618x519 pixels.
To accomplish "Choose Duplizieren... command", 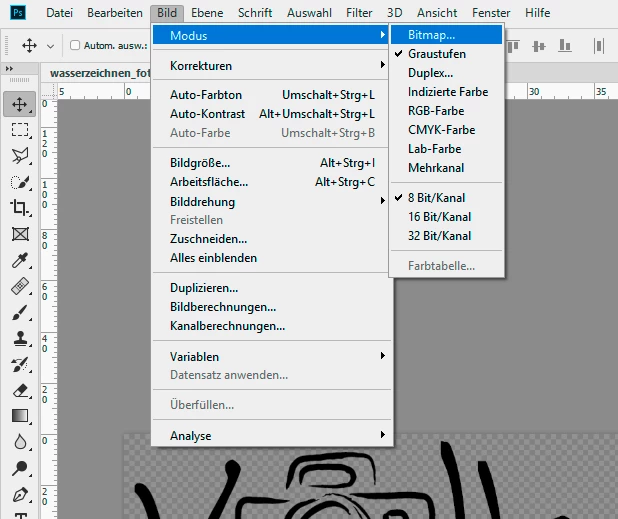I will [x=270, y=288].
